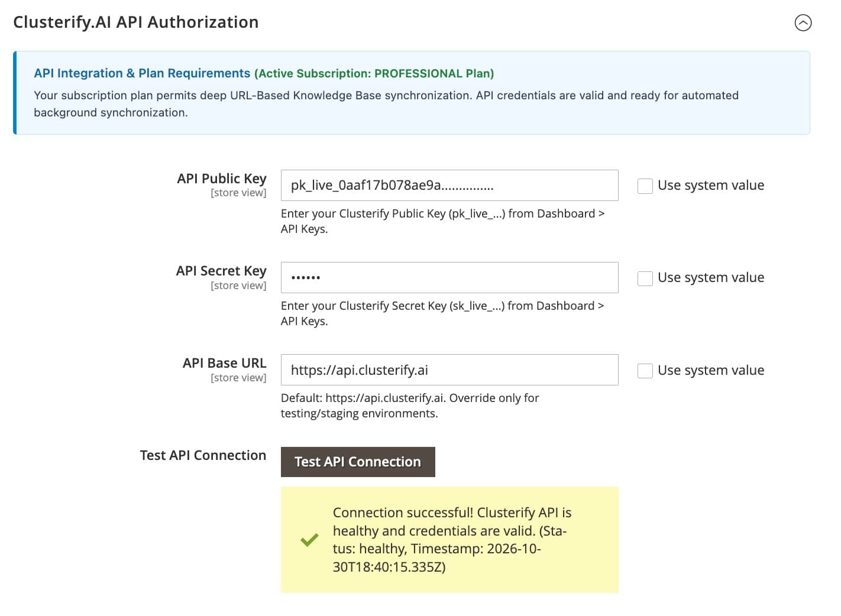Screen dimensions: 841x616
Task: Click the API Public Key input field
Action: pyautogui.click(x=449, y=185)
